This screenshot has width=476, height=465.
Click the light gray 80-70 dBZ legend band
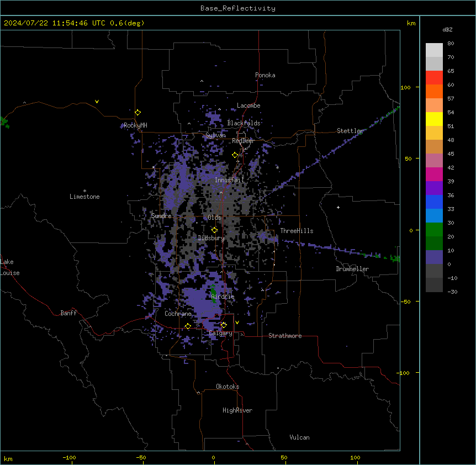[434, 50]
